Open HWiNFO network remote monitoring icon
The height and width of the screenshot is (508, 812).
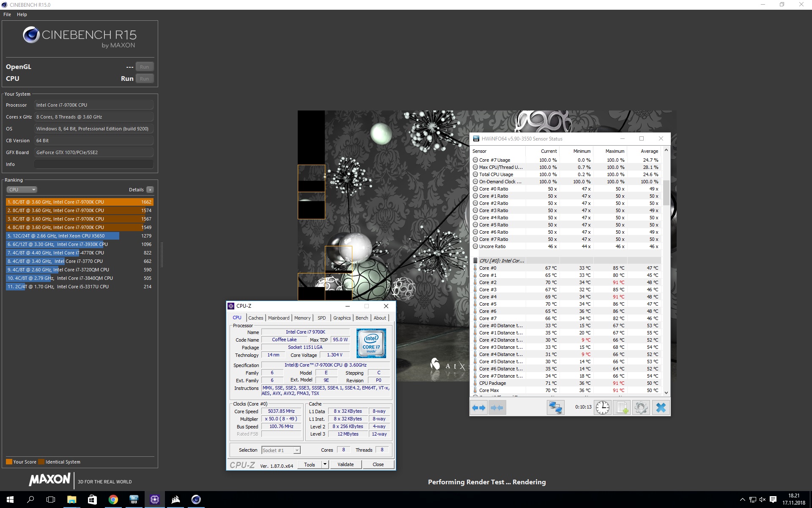tap(555, 408)
